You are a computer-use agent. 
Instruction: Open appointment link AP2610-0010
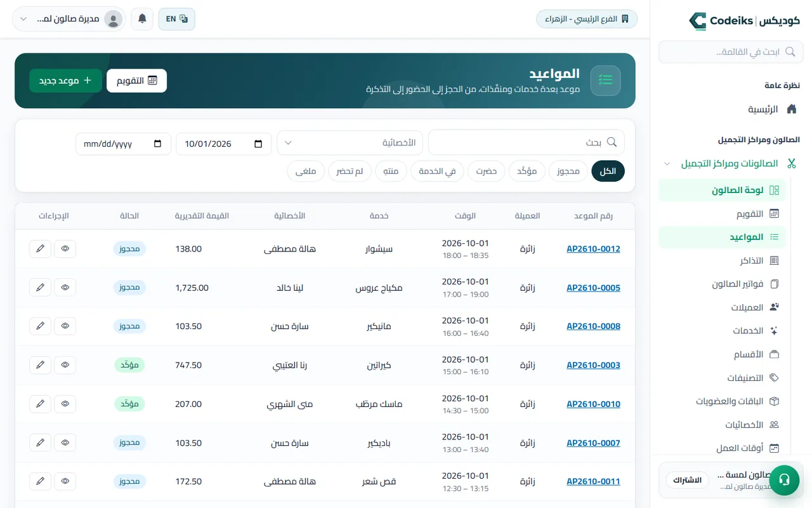pos(593,404)
